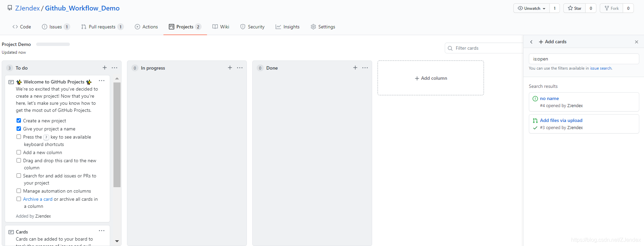Click the ZJendex author link on #3

coord(575,128)
